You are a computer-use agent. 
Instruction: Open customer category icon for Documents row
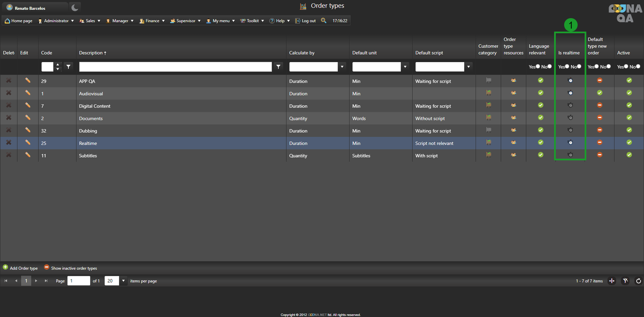488,118
